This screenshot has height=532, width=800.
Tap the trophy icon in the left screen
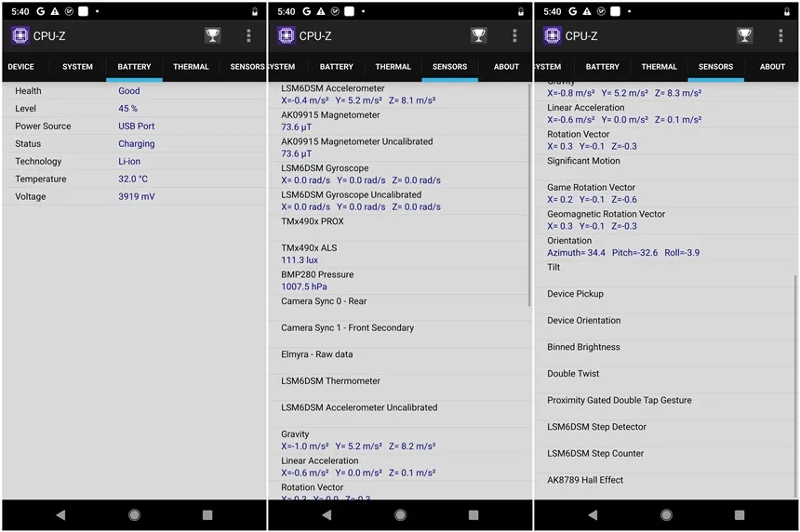click(212, 35)
